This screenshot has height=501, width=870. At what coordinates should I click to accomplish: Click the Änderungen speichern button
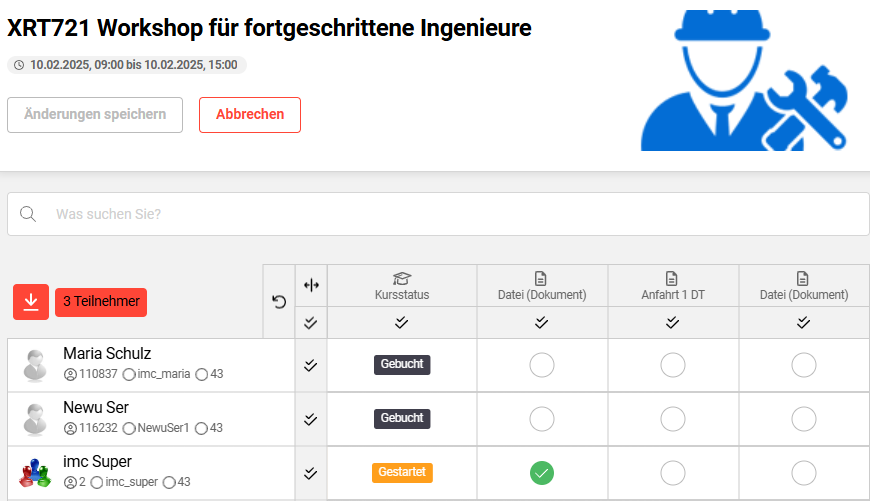pos(95,114)
